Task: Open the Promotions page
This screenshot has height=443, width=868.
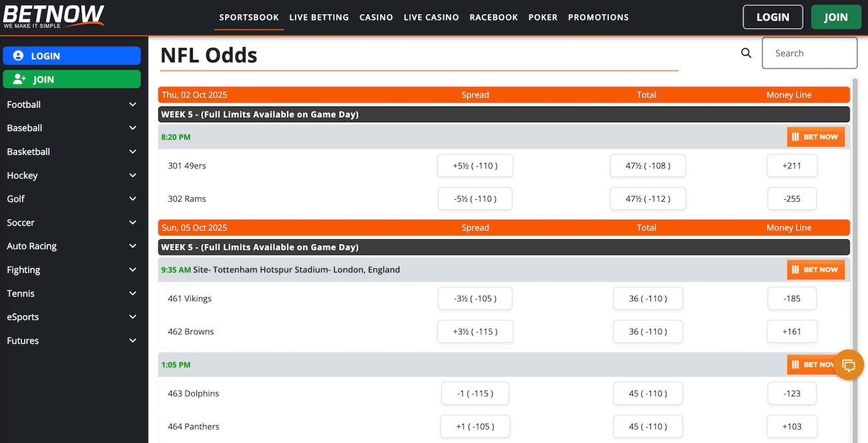Action: point(598,17)
